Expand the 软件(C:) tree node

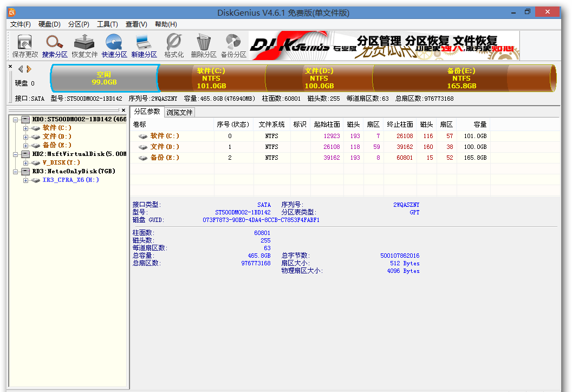point(25,128)
